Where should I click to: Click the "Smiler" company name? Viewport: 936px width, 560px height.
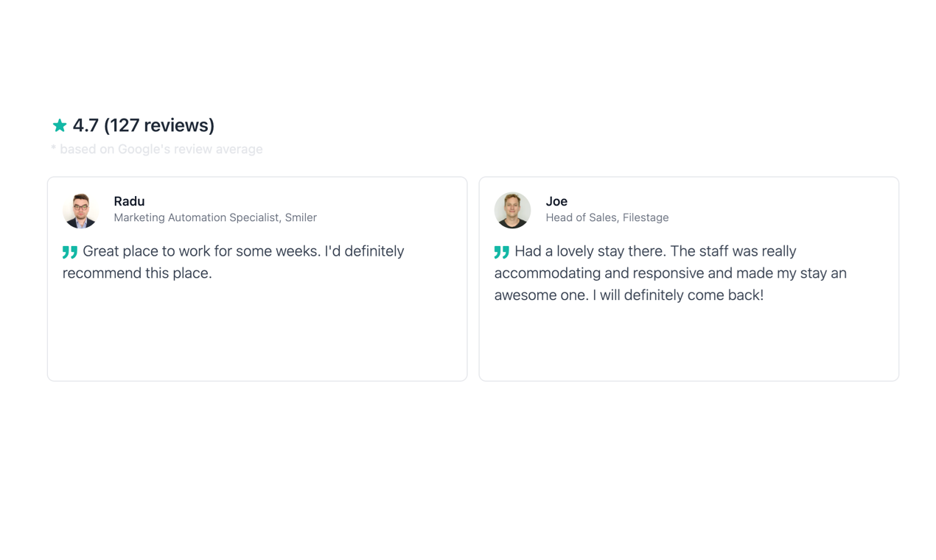[301, 217]
